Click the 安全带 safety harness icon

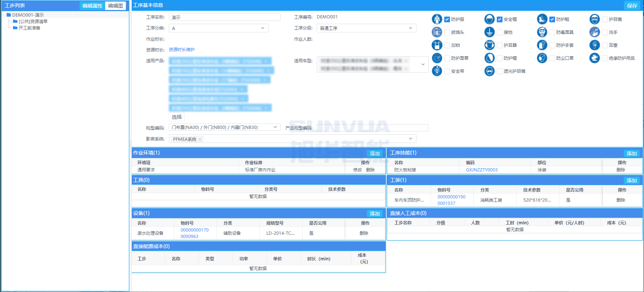point(437,71)
